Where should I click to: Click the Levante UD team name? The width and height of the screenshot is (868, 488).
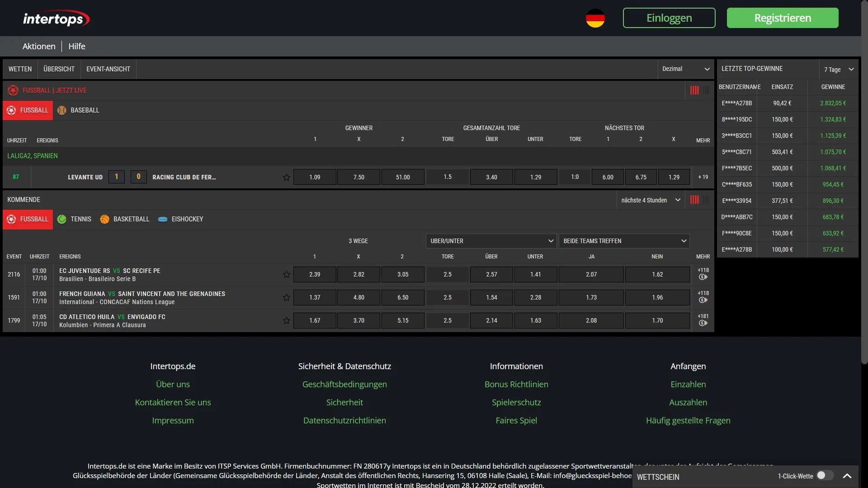pos(85,177)
